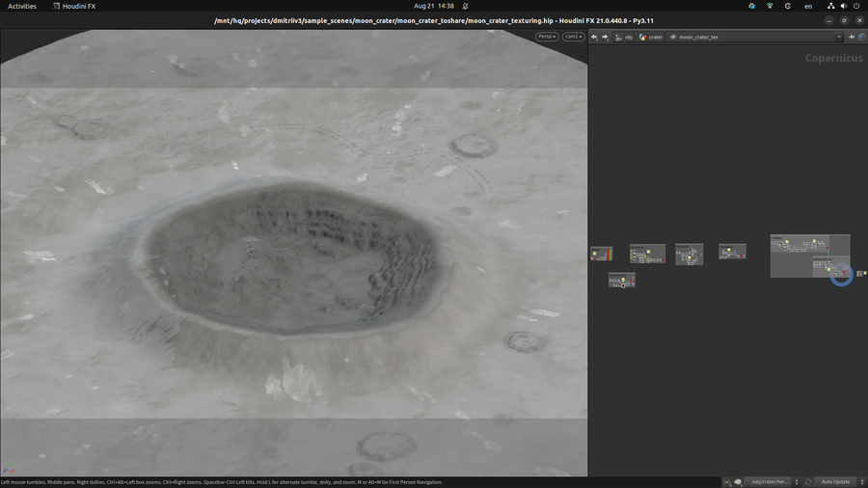868x488 pixels.
Task: Click the moon_crater_tex path segment
Action: pyautogui.click(x=698, y=37)
